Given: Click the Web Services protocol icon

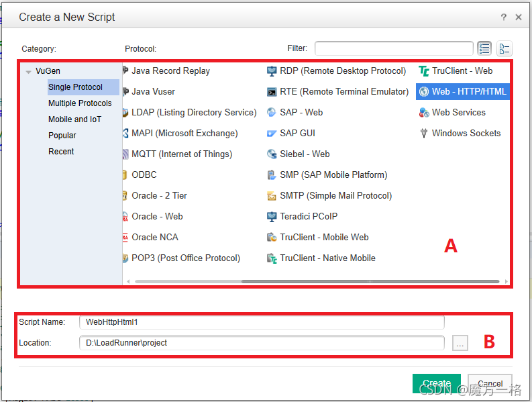Looking at the screenshot, I should [x=424, y=112].
